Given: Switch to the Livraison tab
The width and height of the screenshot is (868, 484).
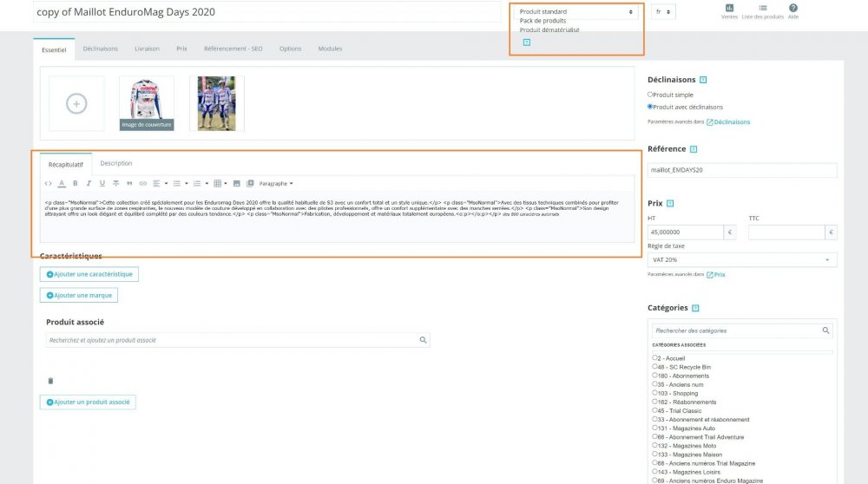Looking at the screenshot, I should pos(147,49).
